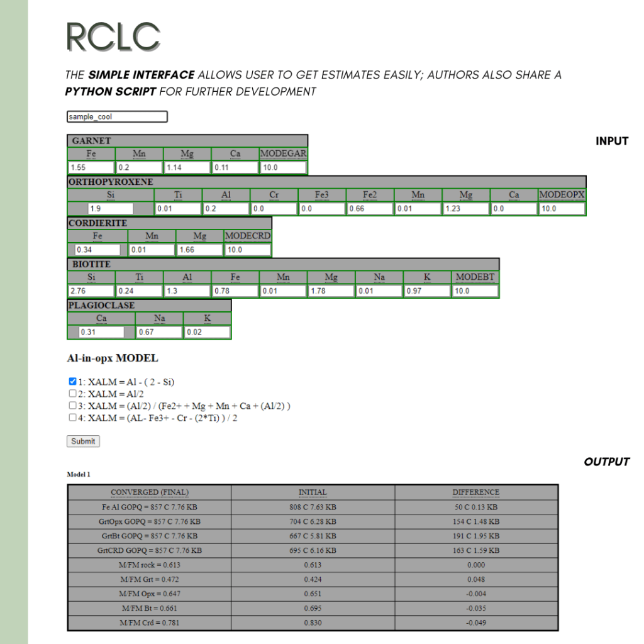644x644 pixels.
Task: Edit the Garnet Fe value field
Action: 91,168
